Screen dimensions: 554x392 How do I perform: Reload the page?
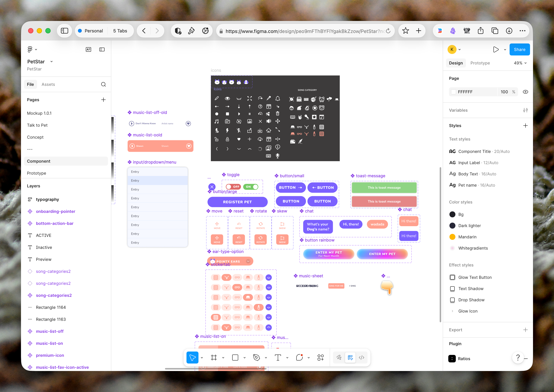click(x=388, y=31)
